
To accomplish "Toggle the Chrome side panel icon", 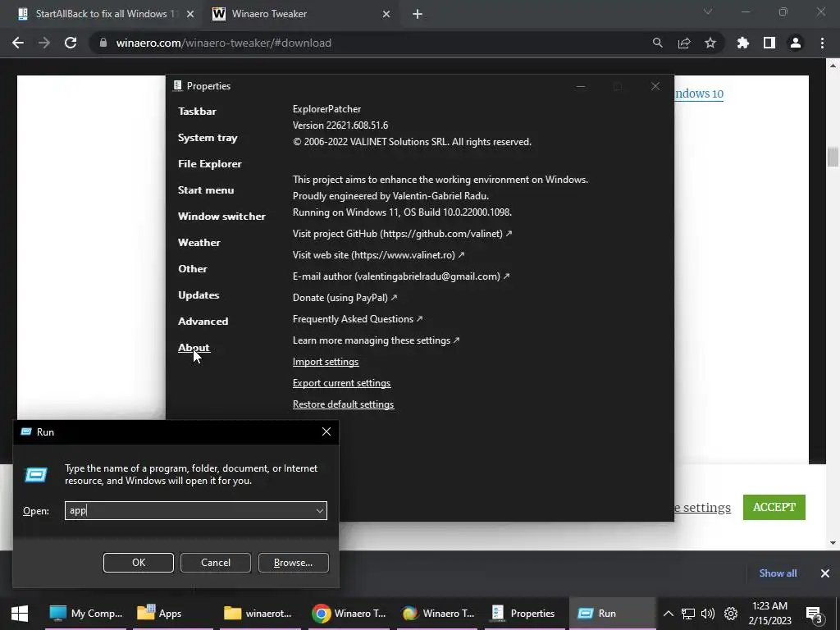I will tap(769, 43).
